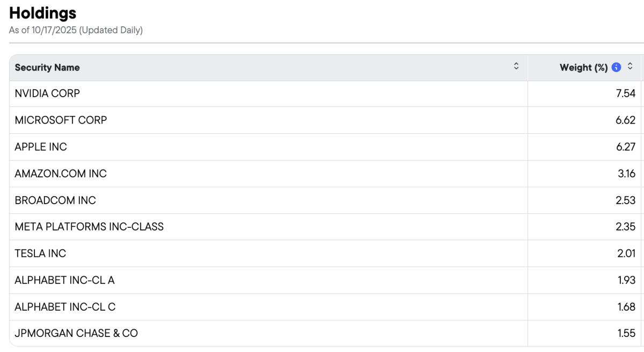Click the Weight (%) column header text
This screenshot has height=352, width=644.
click(x=583, y=67)
